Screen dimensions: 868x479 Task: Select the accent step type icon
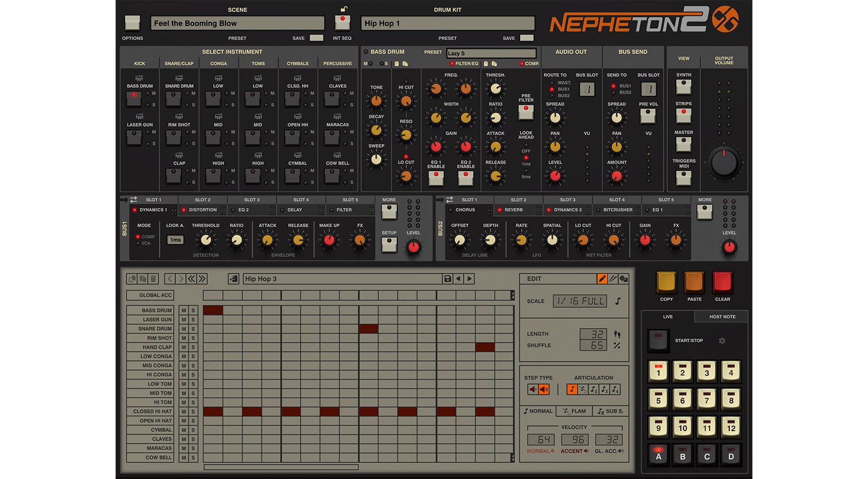tap(544, 389)
